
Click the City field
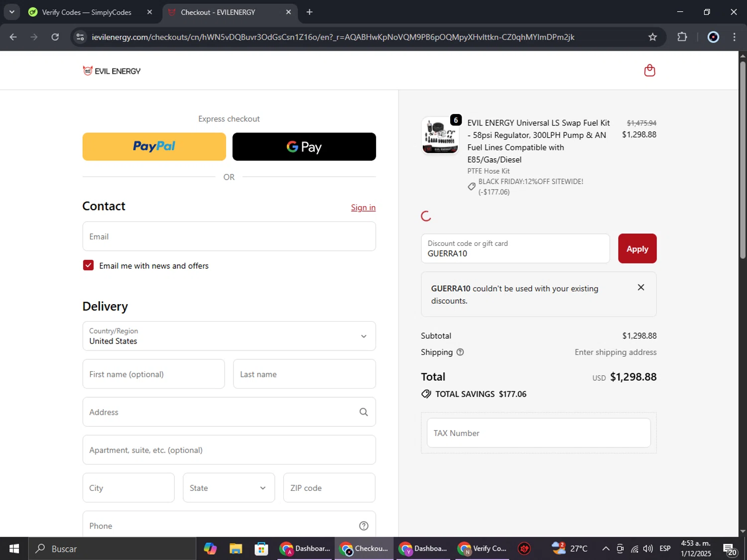point(128,488)
